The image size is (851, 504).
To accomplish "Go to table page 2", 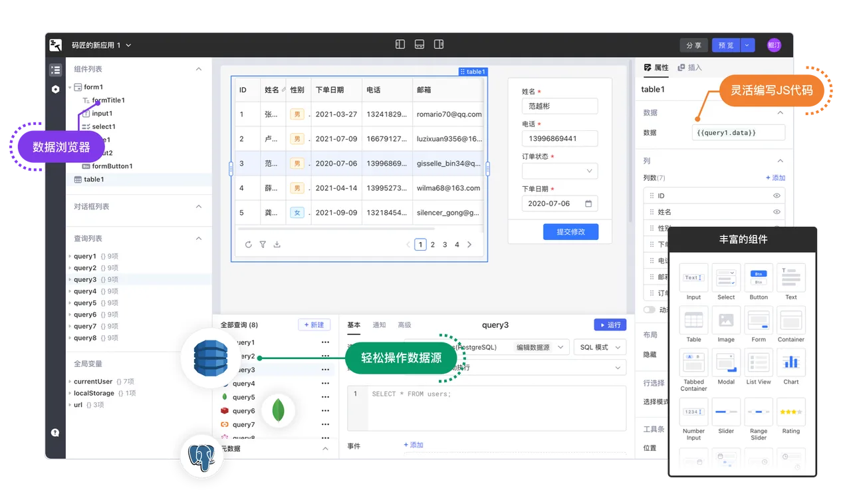I will tap(433, 245).
